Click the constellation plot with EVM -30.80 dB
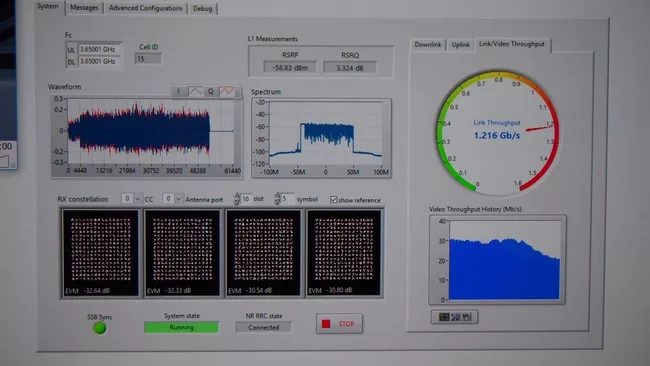Viewport: 650px width, 366px height. coord(344,253)
